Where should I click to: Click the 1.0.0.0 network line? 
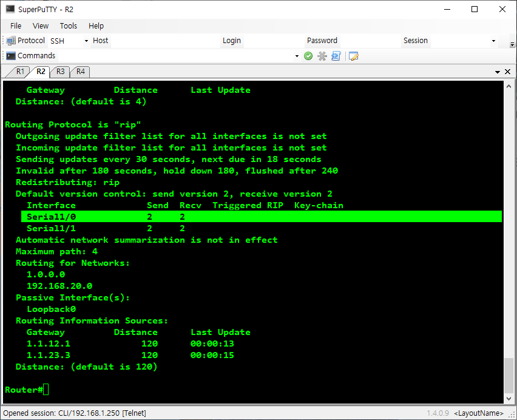46,274
